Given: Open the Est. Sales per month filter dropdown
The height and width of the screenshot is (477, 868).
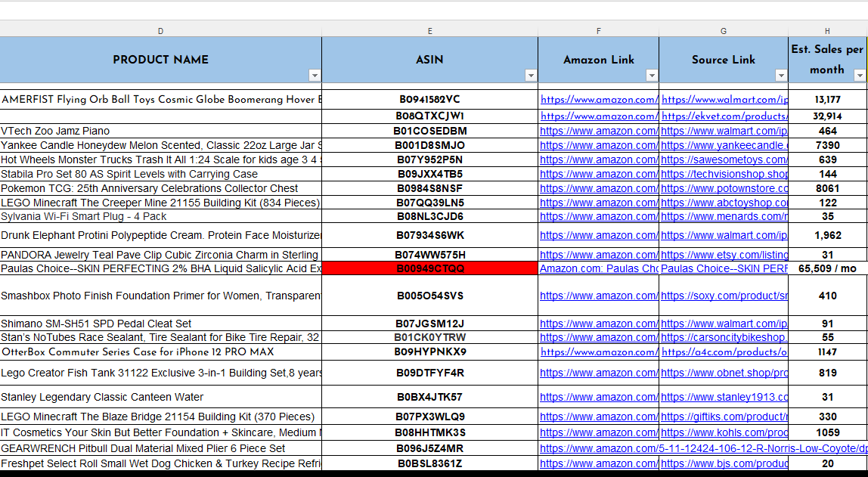Looking at the screenshot, I should tap(860, 76).
